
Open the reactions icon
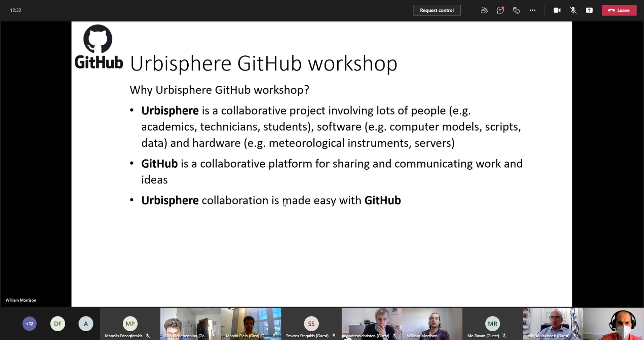pos(516,10)
